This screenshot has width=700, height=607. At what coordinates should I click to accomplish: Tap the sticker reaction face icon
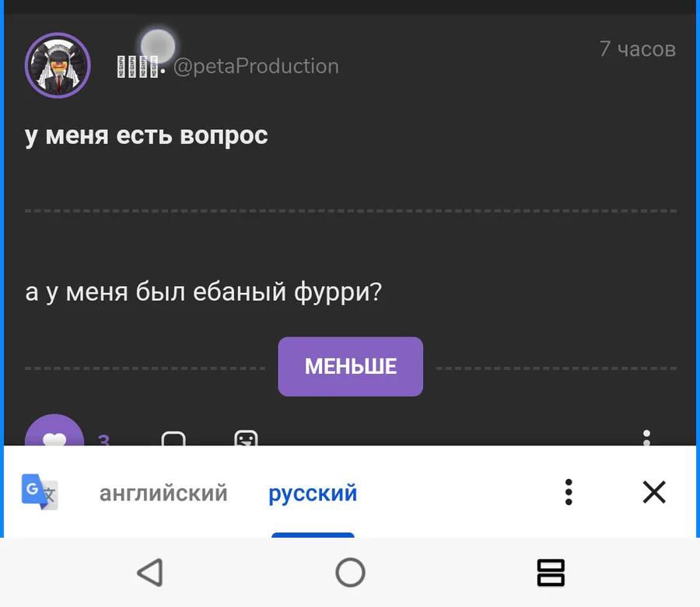tap(246, 438)
